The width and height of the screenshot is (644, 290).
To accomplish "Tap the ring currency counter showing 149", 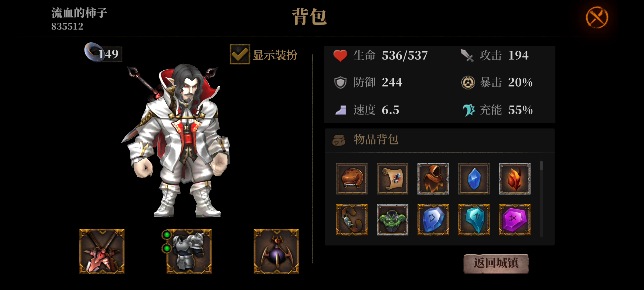I will (103, 53).
